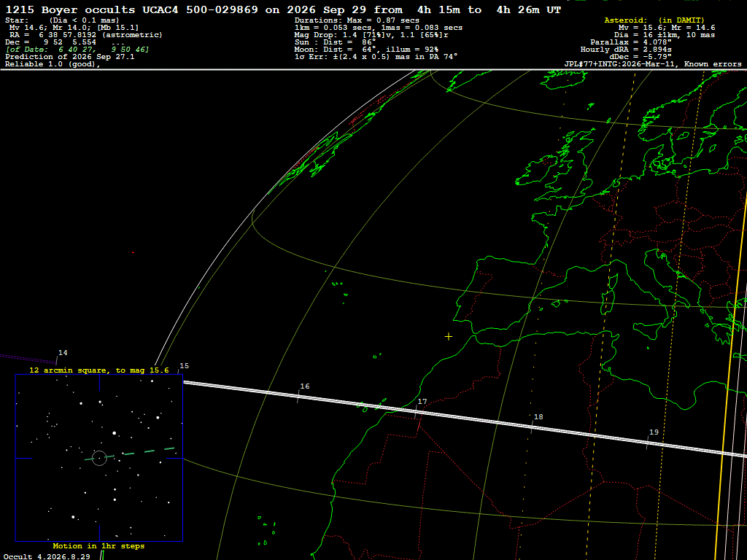Click the '12 arcmin square, to mag 15.6' caption
The width and height of the screenshot is (747, 560).
click(x=99, y=370)
